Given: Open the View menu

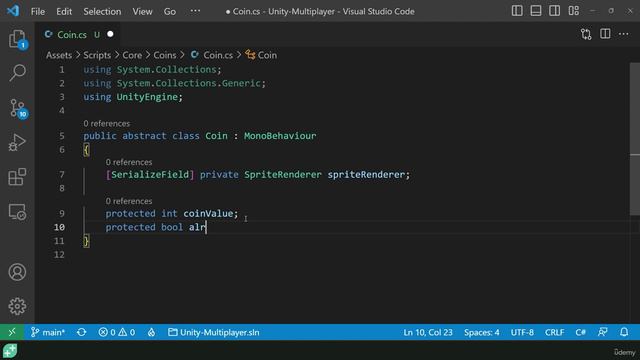Looking at the screenshot, I should 142,11.
